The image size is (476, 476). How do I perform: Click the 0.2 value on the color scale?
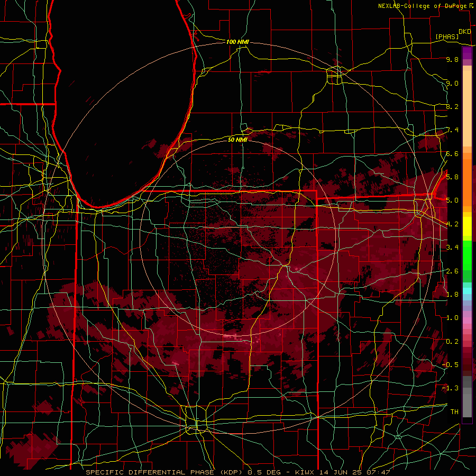click(452, 341)
